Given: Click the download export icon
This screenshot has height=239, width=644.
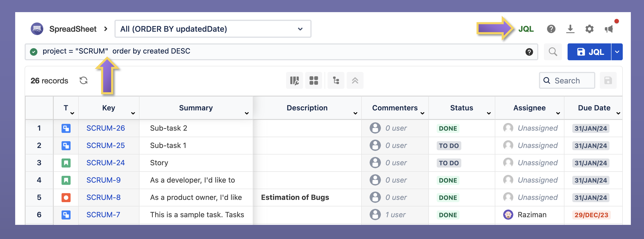Looking at the screenshot, I should click(x=570, y=29).
